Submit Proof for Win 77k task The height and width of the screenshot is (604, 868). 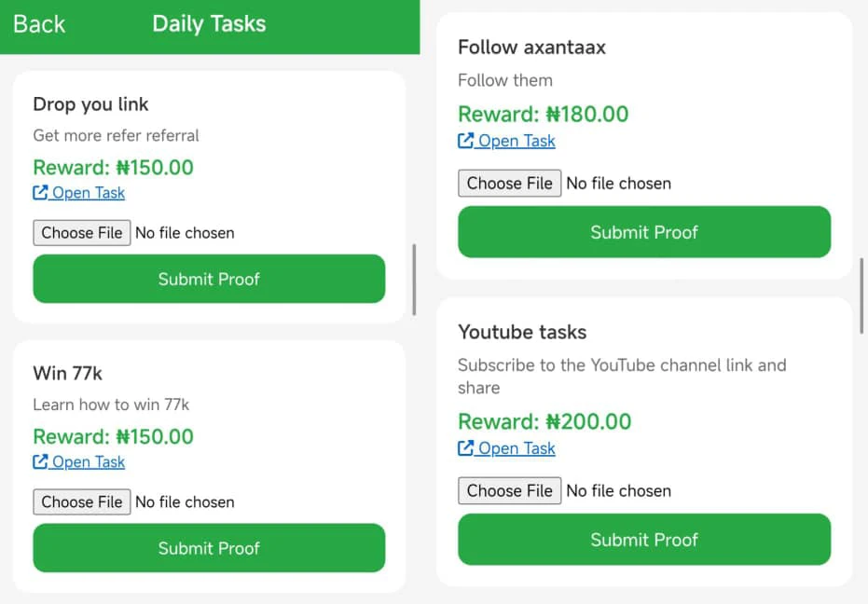(209, 548)
